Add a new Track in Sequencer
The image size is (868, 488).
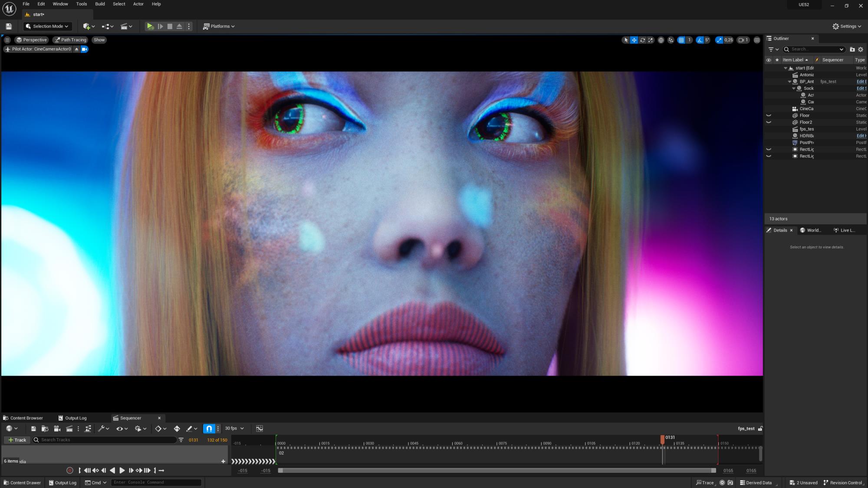[x=17, y=440]
